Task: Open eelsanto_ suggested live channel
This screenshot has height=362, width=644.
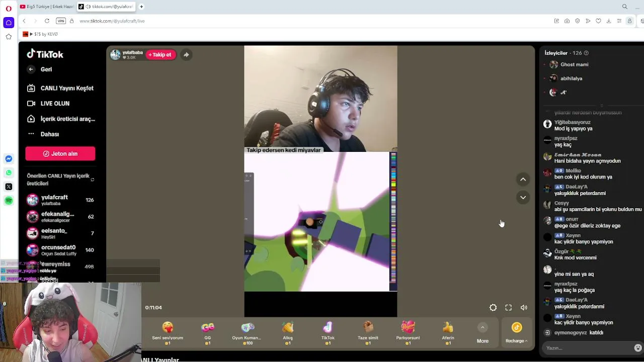Action: (60, 233)
